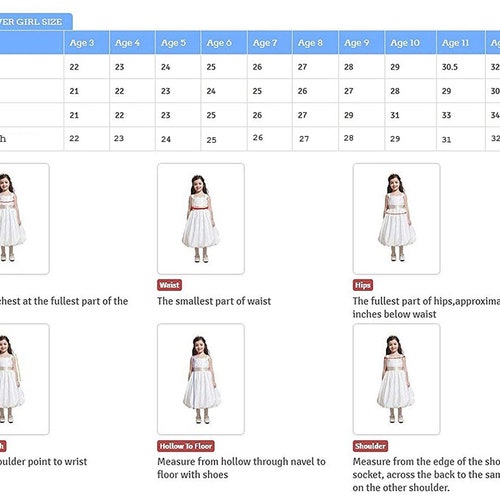Open the Waist measurement girl photo
500x500 pixels.
pyautogui.click(x=201, y=219)
